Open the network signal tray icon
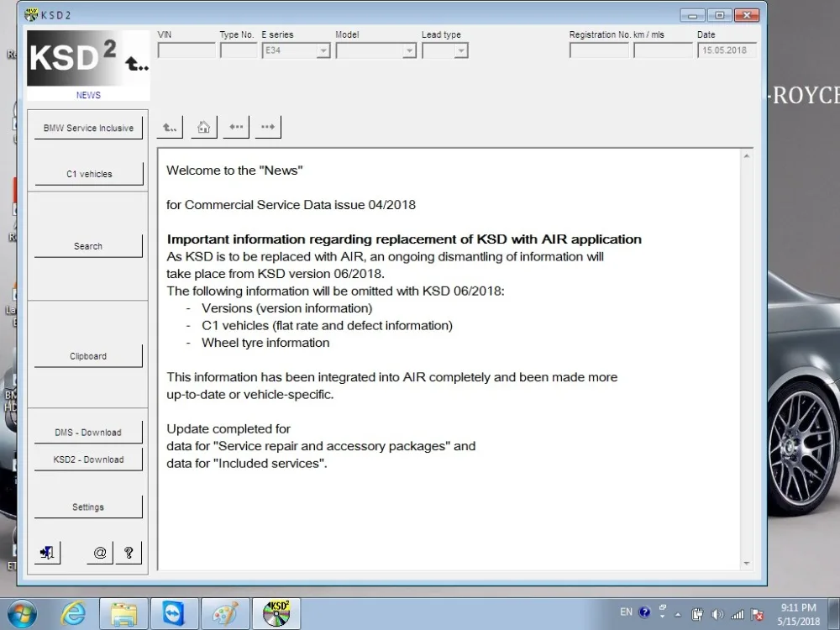 coord(738,615)
